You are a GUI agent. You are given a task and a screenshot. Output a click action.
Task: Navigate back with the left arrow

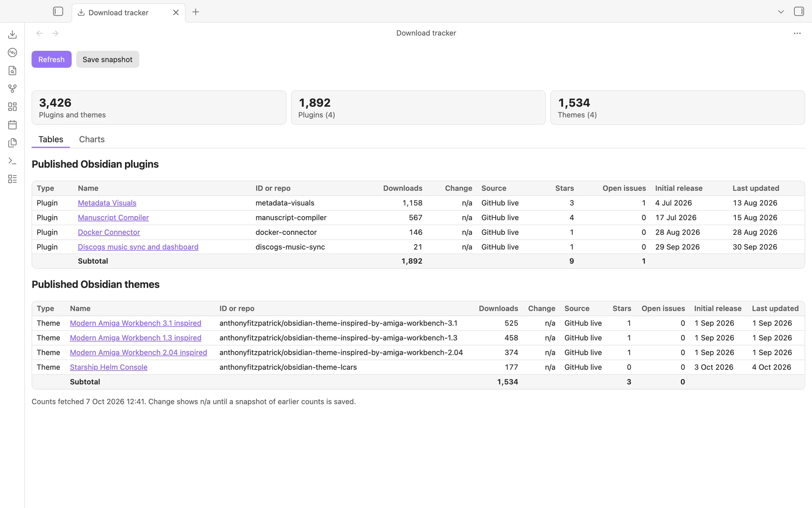click(x=39, y=33)
